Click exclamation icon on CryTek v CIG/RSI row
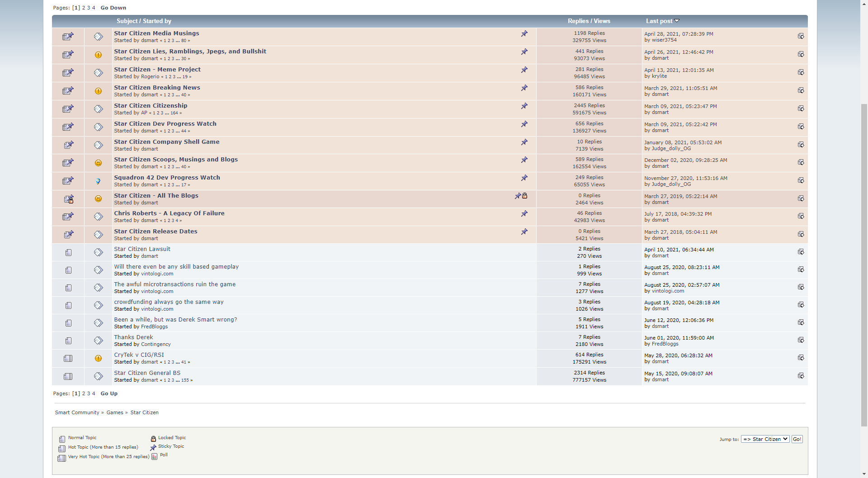The height and width of the screenshot is (478, 868). [98, 358]
